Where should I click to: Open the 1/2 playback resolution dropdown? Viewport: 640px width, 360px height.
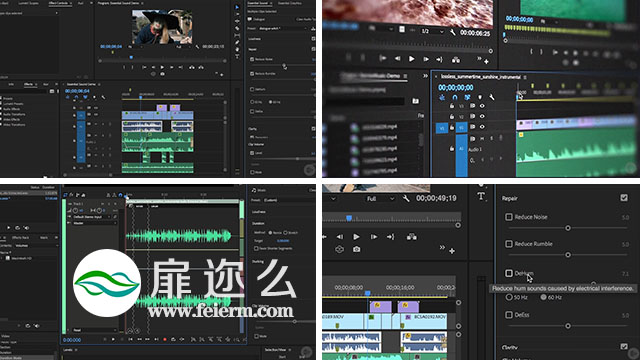[x=432, y=31]
